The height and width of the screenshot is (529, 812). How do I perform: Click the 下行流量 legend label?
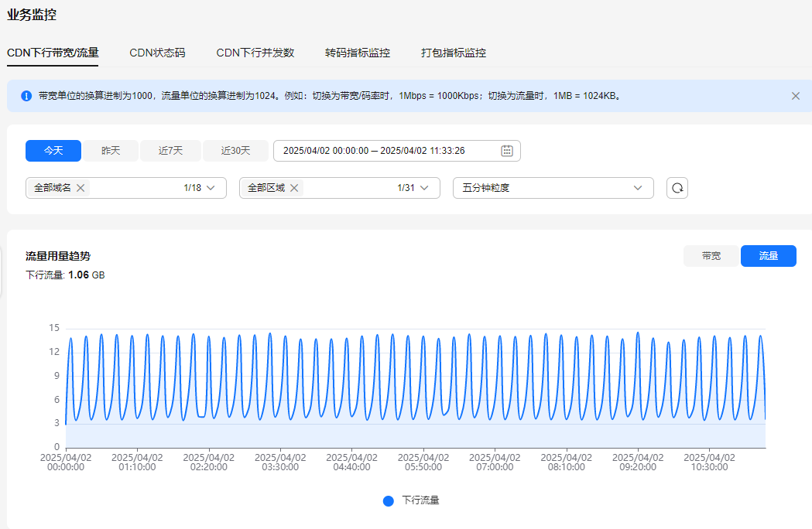coord(420,500)
